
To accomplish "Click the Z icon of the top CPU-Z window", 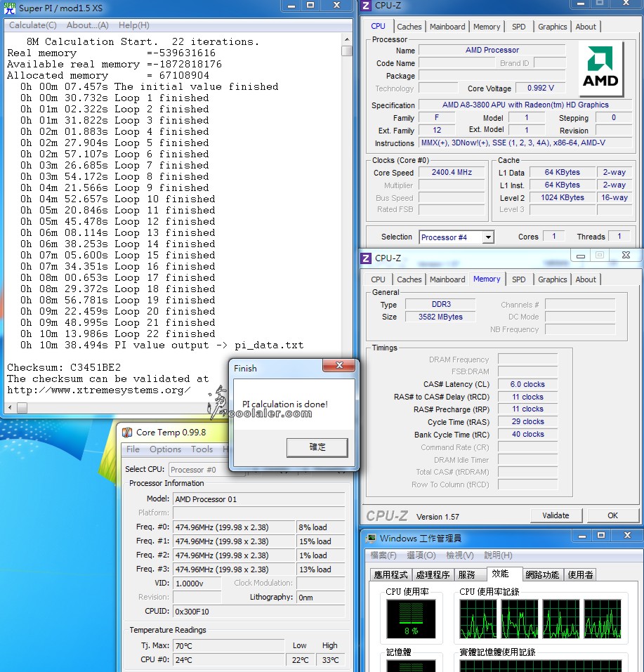I will (366, 6).
